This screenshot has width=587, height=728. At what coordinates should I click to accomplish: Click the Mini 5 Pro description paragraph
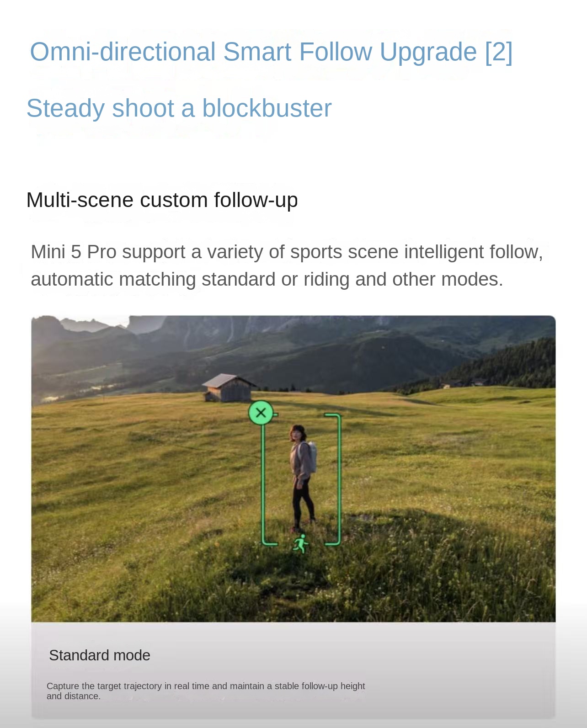click(x=287, y=266)
